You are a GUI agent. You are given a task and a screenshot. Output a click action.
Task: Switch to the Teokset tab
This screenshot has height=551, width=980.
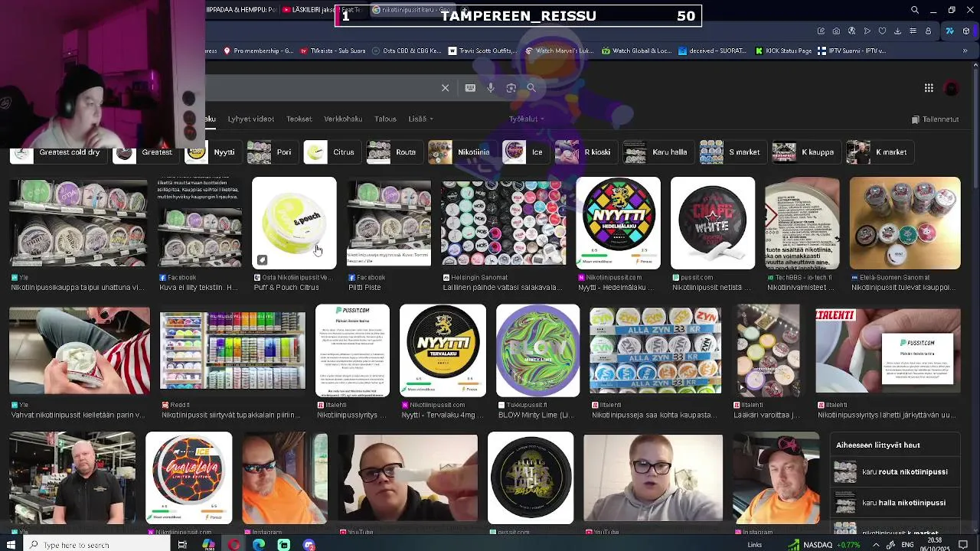pos(299,119)
